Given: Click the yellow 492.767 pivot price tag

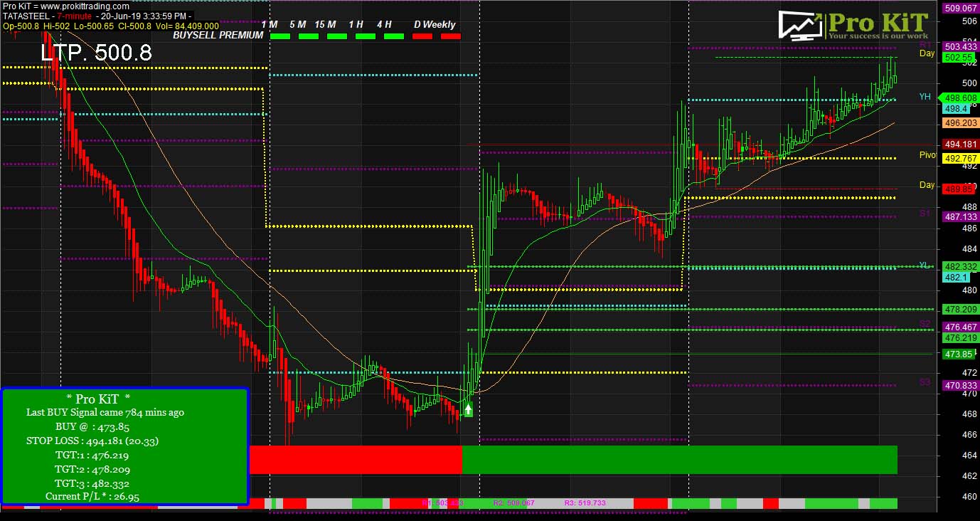Looking at the screenshot, I should click(x=959, y=159).
